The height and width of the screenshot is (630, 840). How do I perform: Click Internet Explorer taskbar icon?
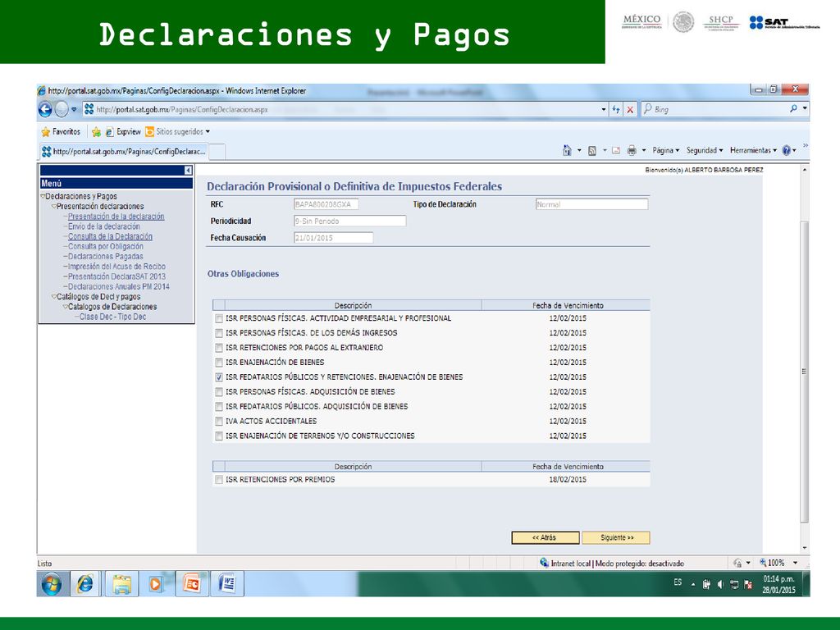[x=85, y=584]
